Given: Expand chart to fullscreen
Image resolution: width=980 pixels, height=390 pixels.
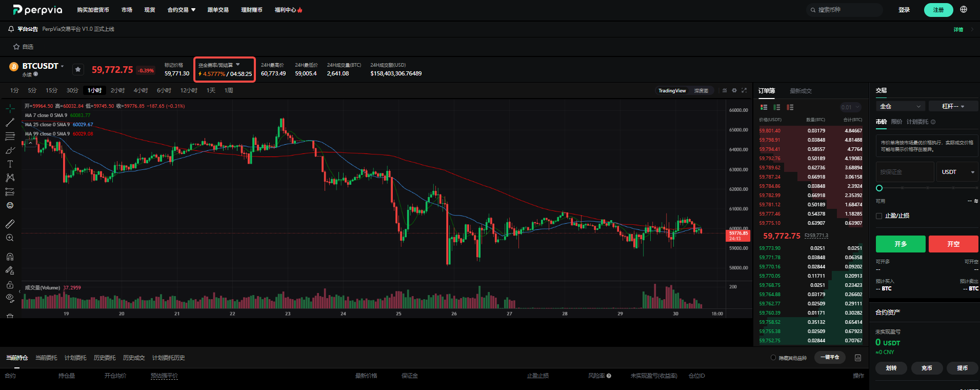Looking at the screenshot, I should pyautogui.click(x=744, y=90).
